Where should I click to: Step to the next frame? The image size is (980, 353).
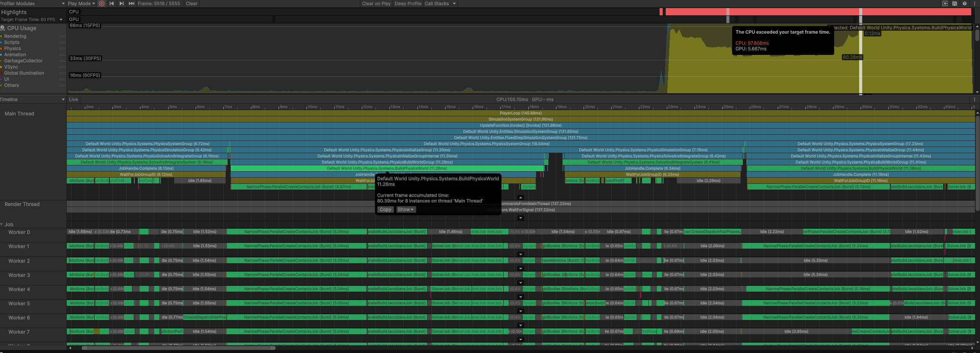tap(121, 3)
